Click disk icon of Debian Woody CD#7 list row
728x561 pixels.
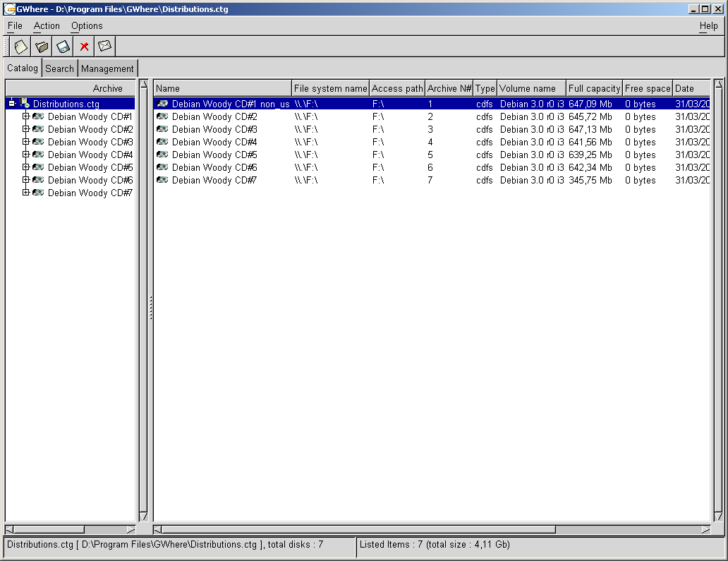(x=162, y=180)
